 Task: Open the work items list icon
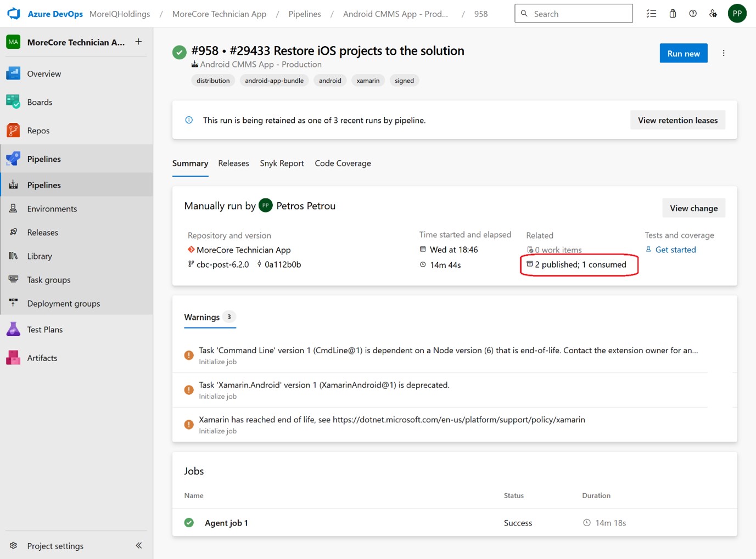651,14
